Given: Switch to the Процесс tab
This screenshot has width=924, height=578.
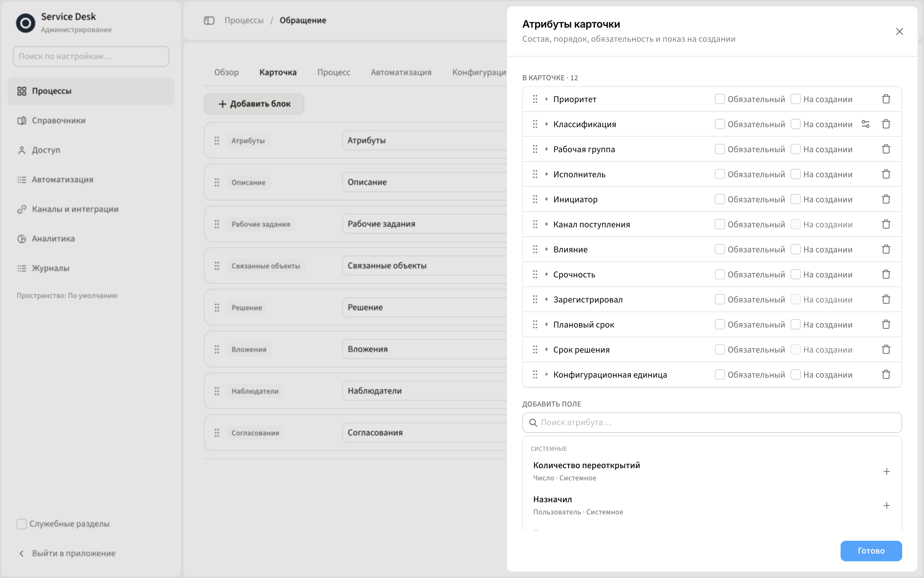Looking at the screenshot, I should pyautogui.click(x=333, y=72).
